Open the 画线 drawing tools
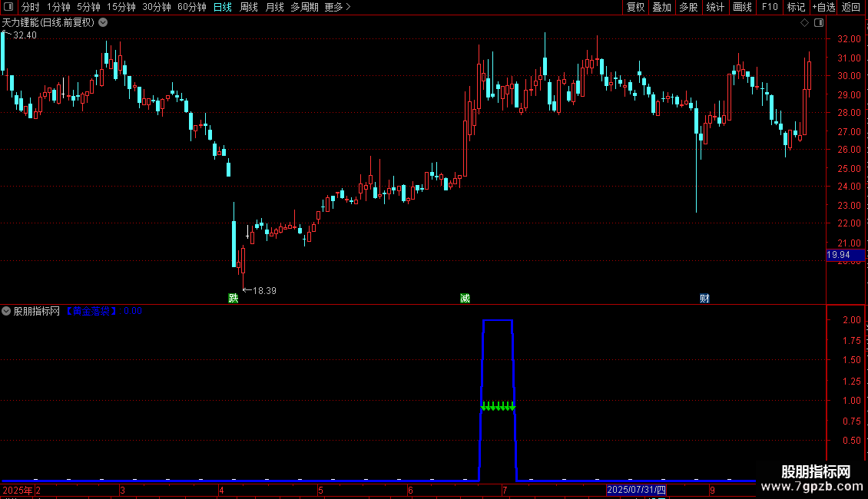The height and width of the screenshot is (499, 868). (742, 7)
